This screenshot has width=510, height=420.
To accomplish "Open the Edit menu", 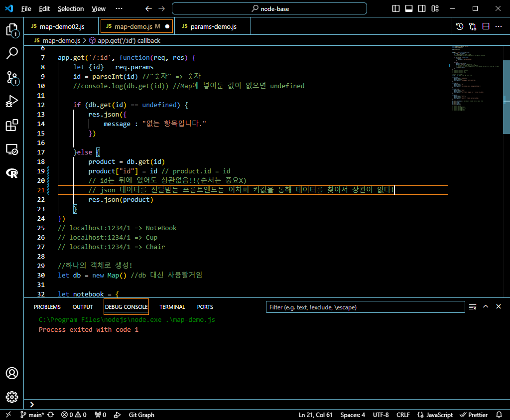I will tap(44, 9).
